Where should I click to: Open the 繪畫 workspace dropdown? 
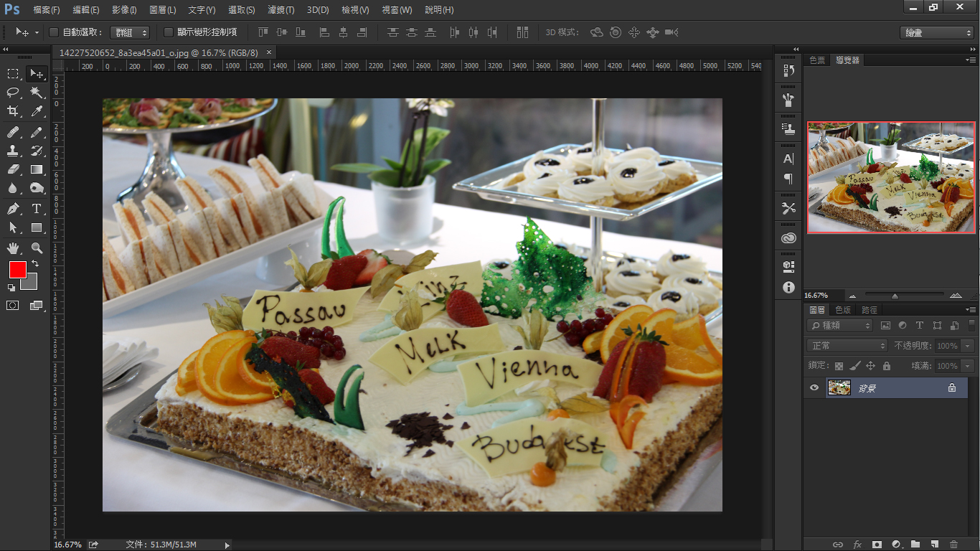(x=937, y=33)
